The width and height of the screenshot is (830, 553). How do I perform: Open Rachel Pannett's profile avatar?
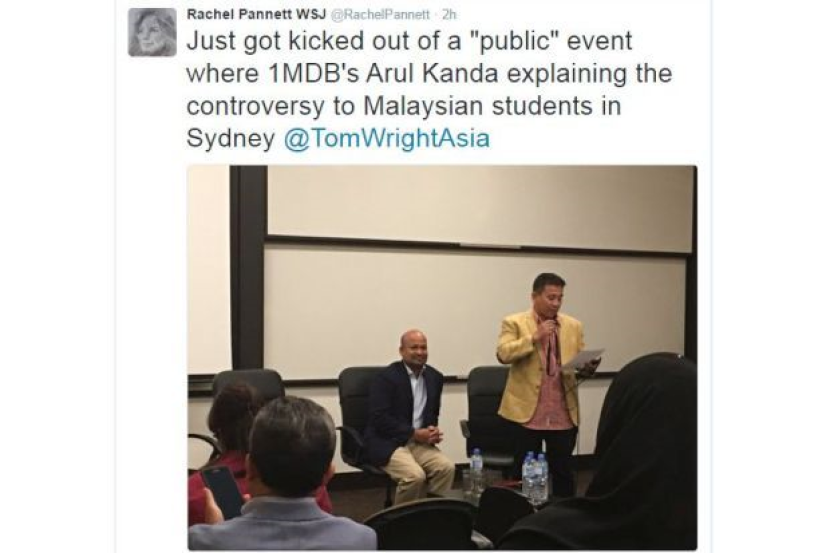152,32
